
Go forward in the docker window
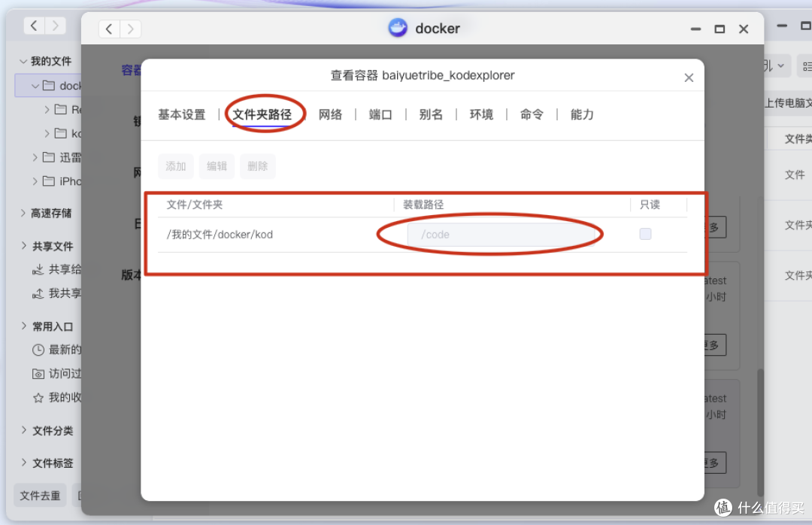[131, 29]
